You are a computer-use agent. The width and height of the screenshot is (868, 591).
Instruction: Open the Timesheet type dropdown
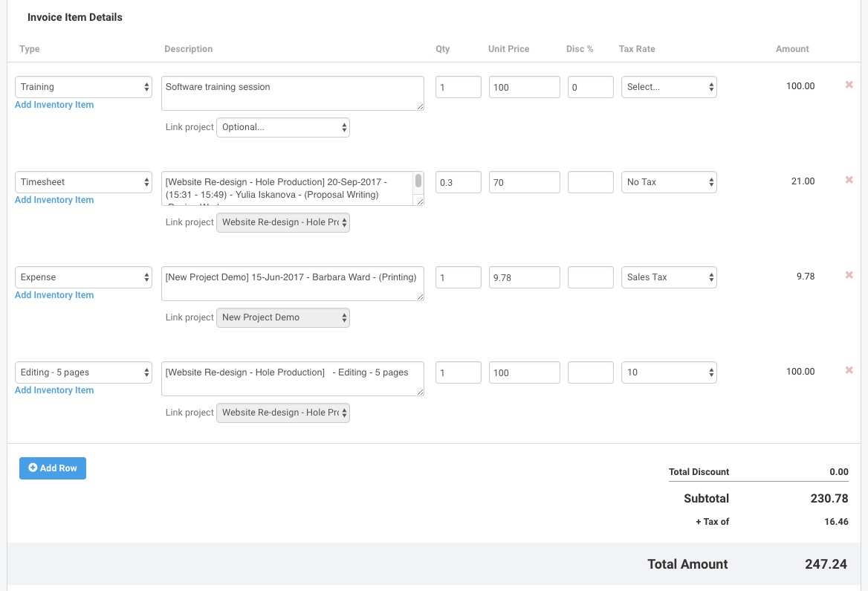click(x=83, y=182)
